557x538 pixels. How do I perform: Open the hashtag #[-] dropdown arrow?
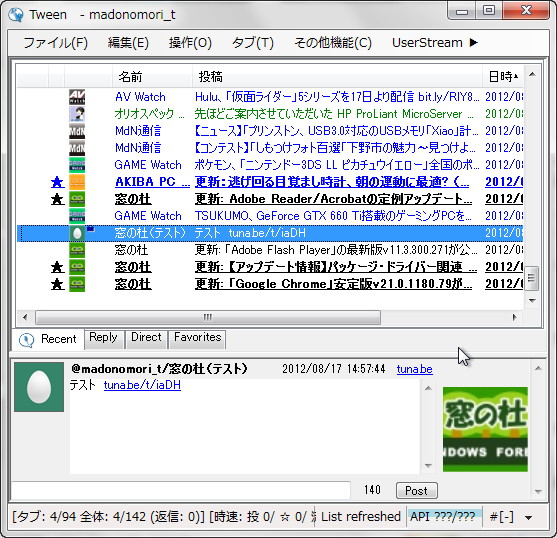coord(529,517)
